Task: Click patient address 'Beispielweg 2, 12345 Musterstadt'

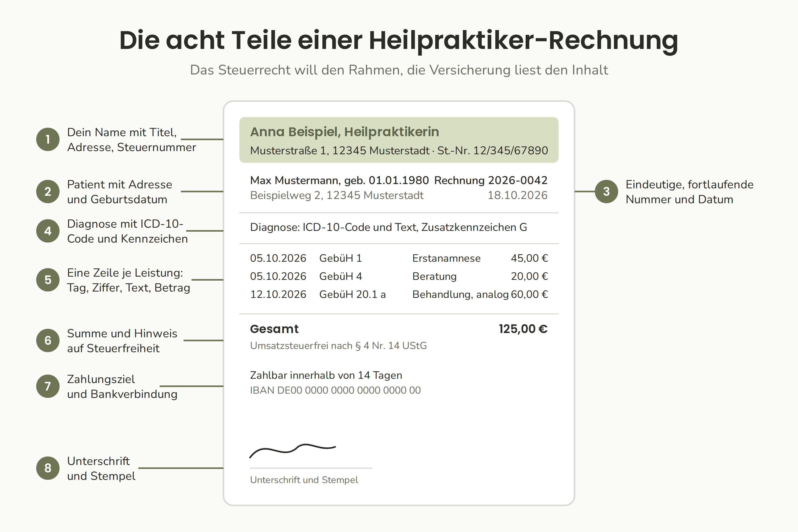Action: [x=337, y=196]
